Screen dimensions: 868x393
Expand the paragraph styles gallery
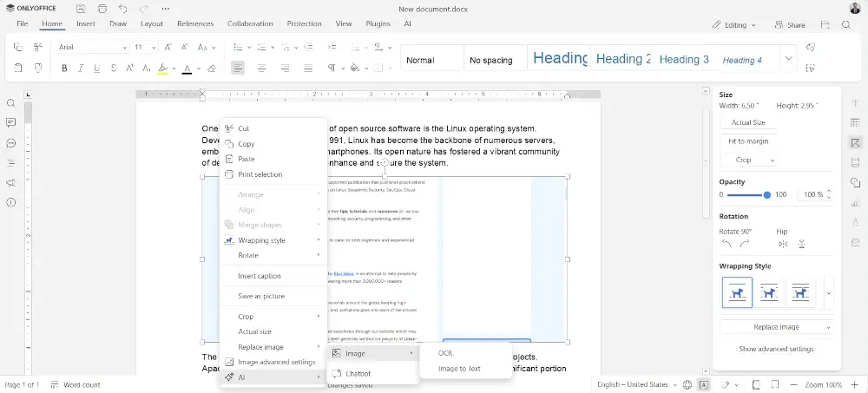(x=788, y=59)
